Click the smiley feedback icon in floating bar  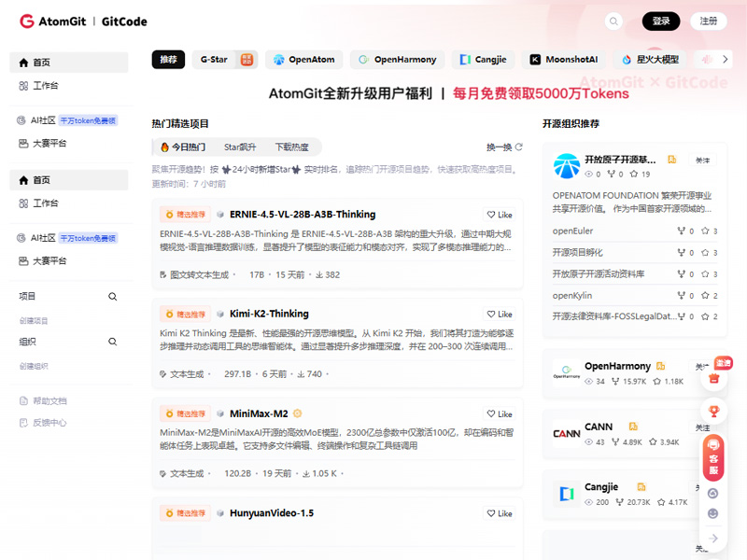point(713,513)
